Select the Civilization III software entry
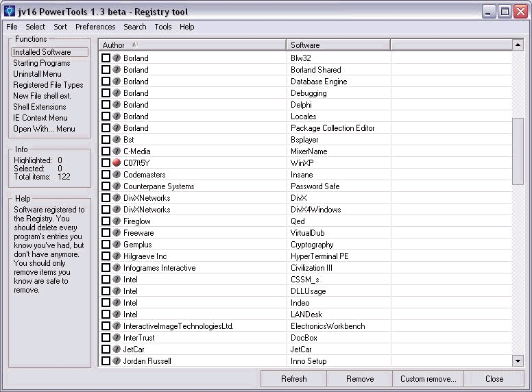 311,268
